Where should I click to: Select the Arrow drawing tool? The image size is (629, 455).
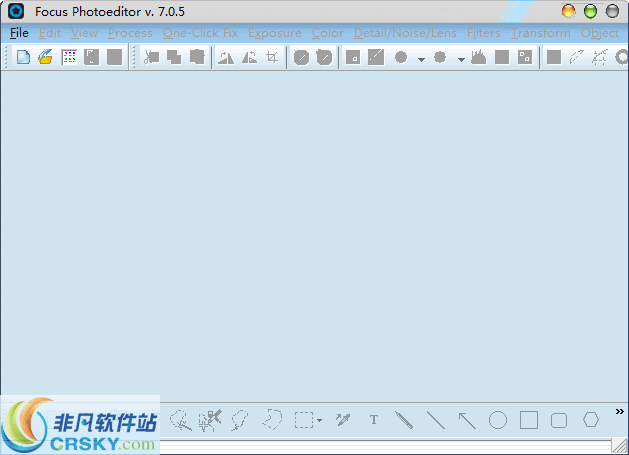pyautogui.click(x=467, y=420)
